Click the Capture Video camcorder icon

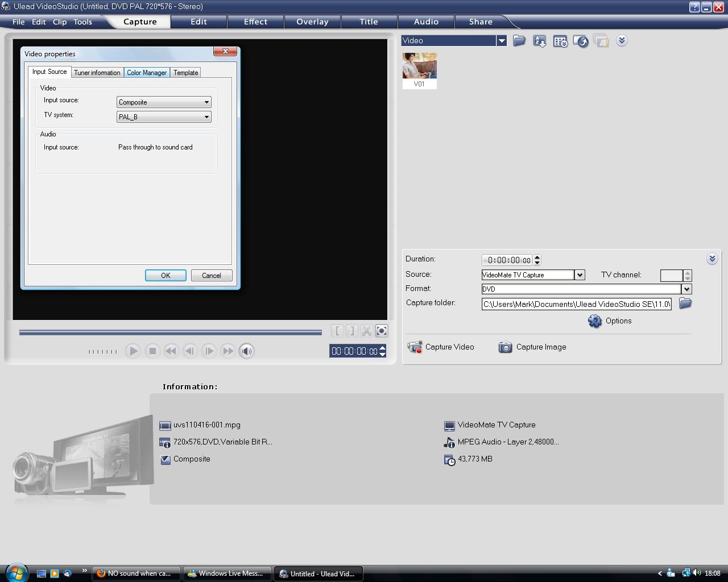point(415,347)
